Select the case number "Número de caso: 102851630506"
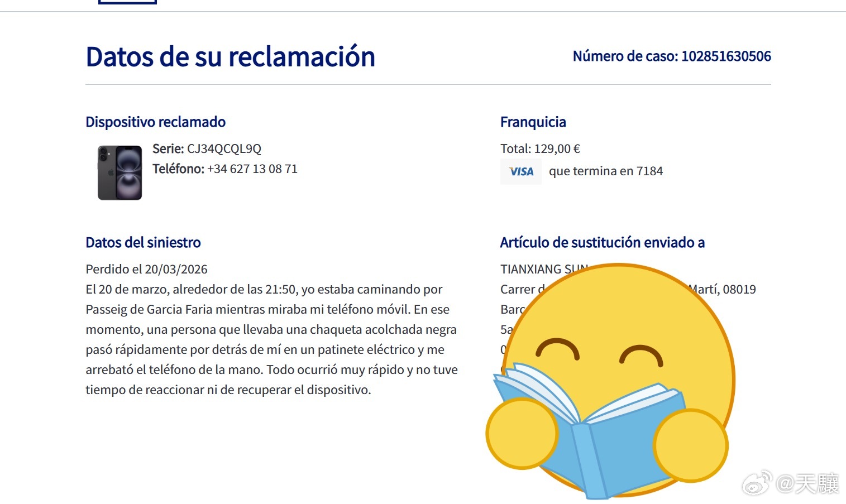Screen dimensions: 846x504 (672, 56)
